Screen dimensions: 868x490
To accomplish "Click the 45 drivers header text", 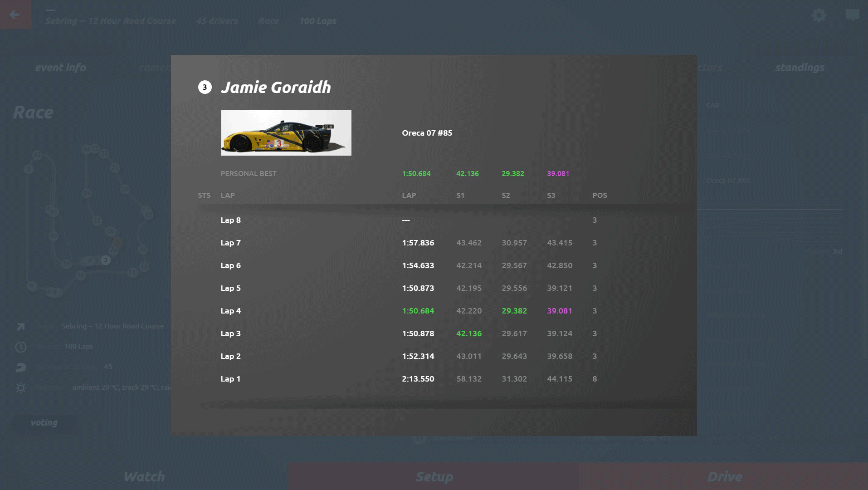I will (x=217, y=21).
